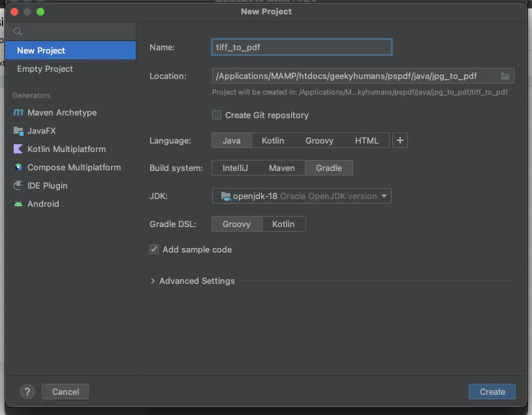Switch project language to Kotlin
The image size is (532, 415).
273,140
